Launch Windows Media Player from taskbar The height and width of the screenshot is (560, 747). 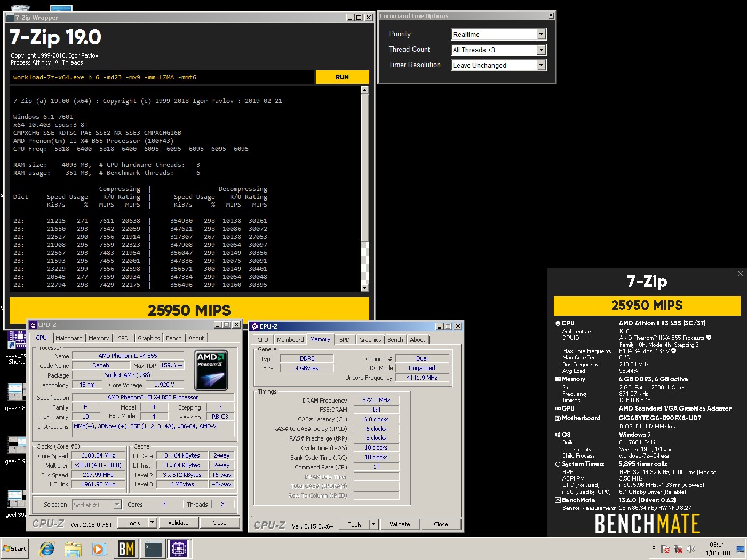click(99, 548)
